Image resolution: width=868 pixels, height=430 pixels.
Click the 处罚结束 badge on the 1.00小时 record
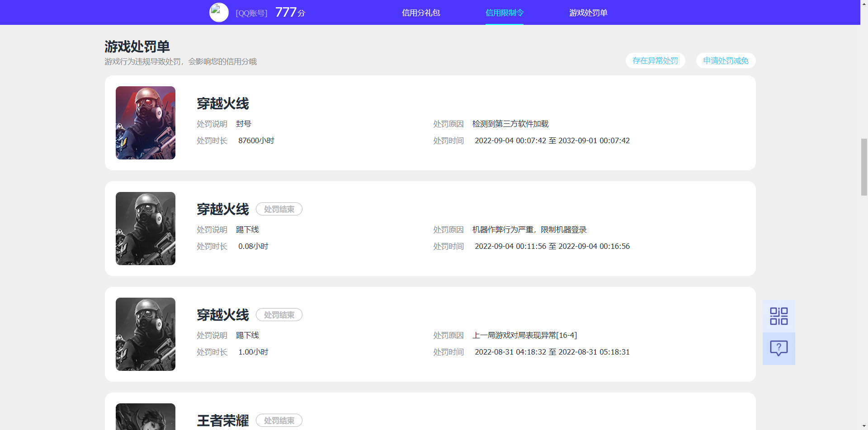coord(279,315)
